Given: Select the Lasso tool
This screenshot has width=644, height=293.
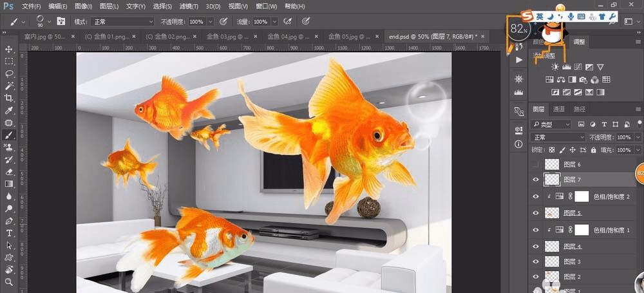Looking at the screenshot, I should 8,73.
